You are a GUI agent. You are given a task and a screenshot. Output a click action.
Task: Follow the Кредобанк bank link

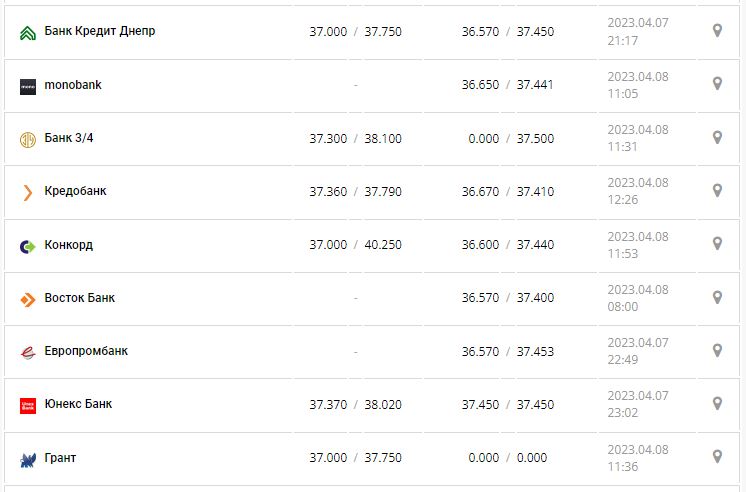pos(76,191)
